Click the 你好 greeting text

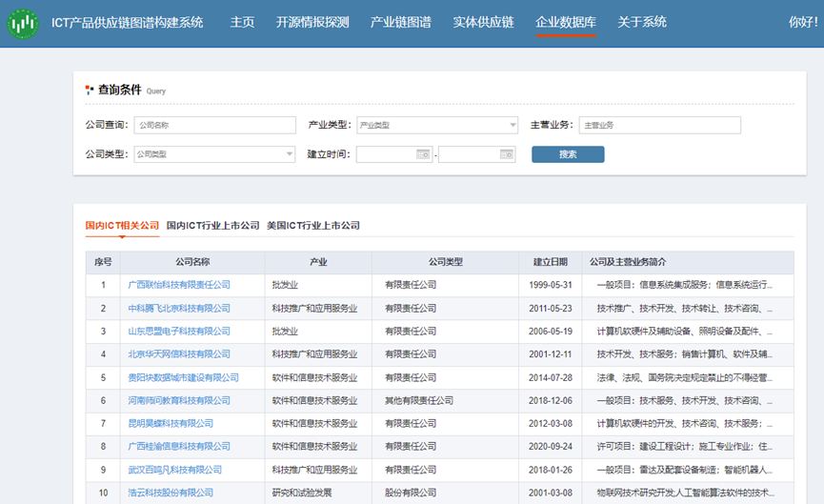(x=803, y=22)
